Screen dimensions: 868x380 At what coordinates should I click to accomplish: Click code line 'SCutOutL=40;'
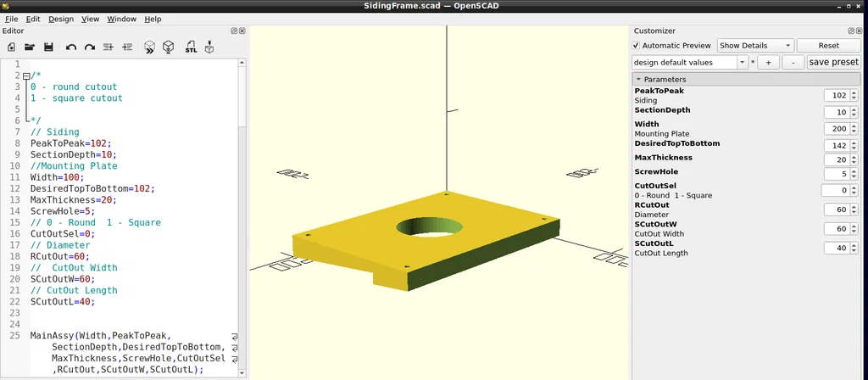[x=63, y=301]
